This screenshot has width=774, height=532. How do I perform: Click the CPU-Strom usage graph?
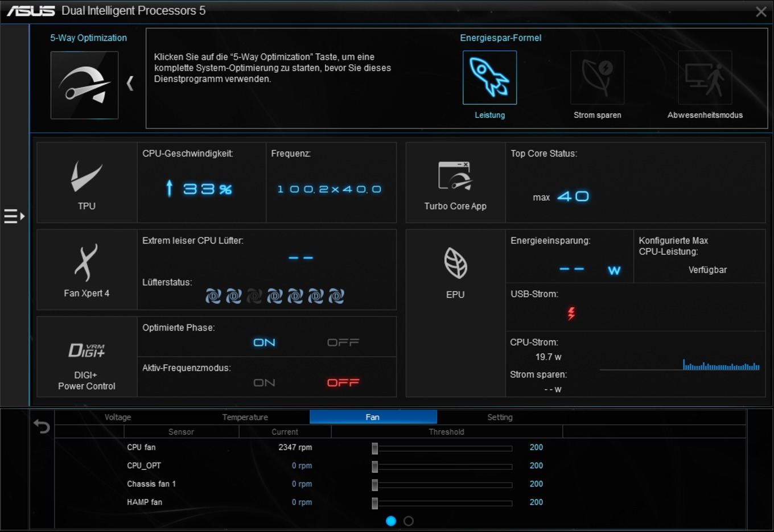point(680,364)
